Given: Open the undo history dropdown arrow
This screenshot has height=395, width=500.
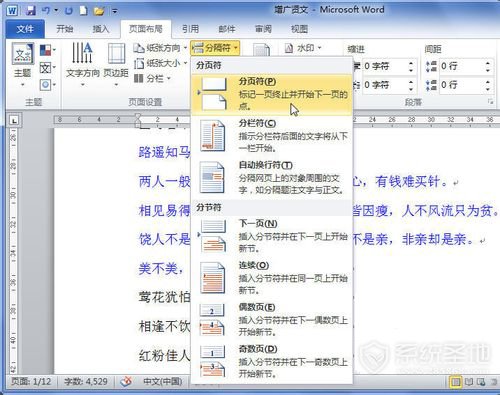Looking at the screenshot, I should (x=56, y=11).
